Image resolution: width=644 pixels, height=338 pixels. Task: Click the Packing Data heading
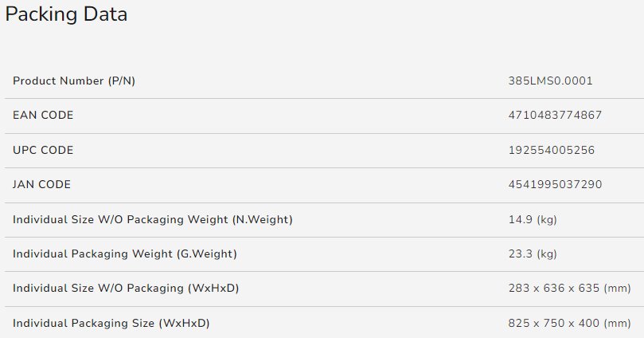click(x=67, y=14)
